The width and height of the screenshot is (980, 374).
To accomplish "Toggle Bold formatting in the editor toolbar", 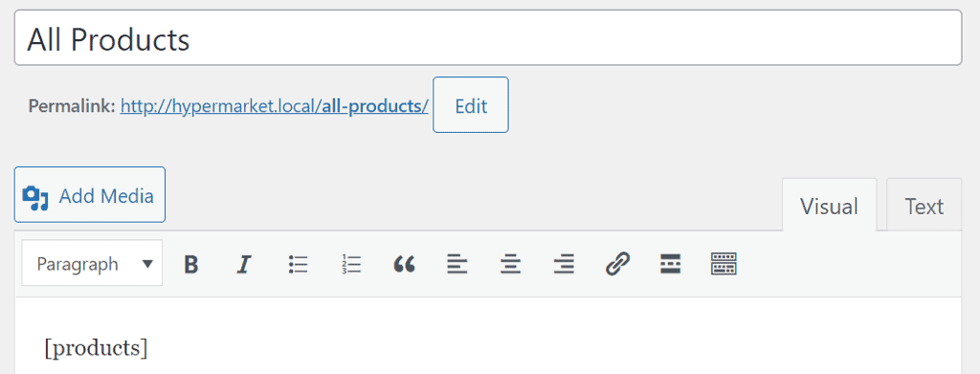I will 191,265.
